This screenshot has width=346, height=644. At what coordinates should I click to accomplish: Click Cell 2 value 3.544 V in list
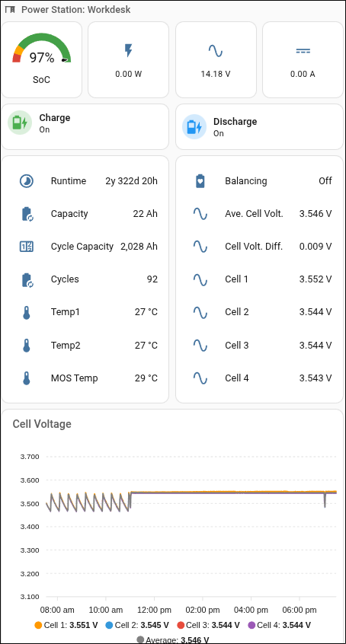(x=316, y=312)
